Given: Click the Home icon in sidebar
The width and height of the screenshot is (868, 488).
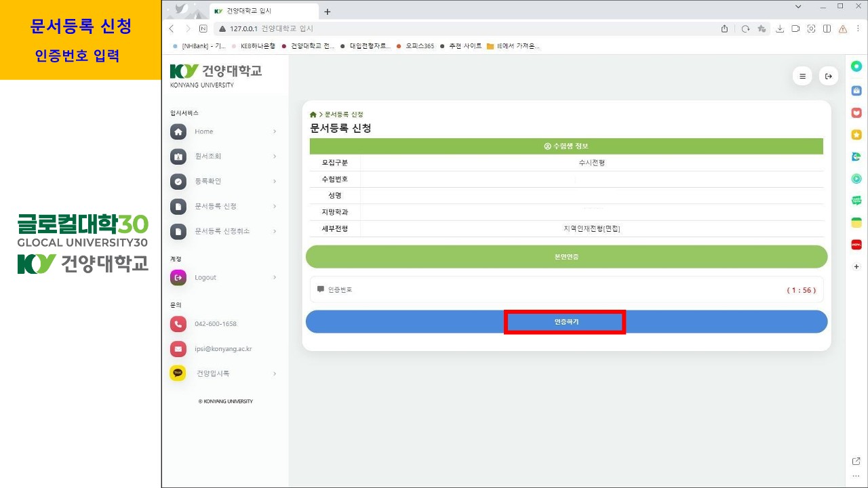Looking at the screenshot, I should [x=178, y=131].
